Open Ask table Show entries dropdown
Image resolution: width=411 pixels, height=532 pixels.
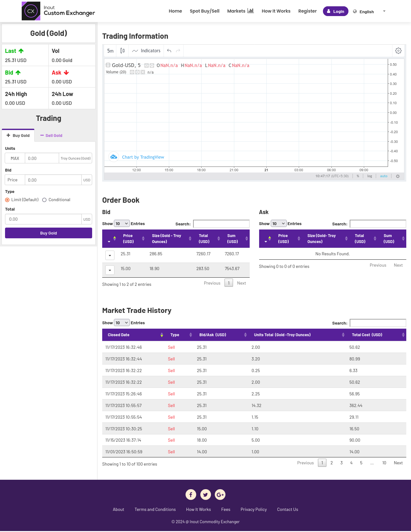[x=279, y=224]
